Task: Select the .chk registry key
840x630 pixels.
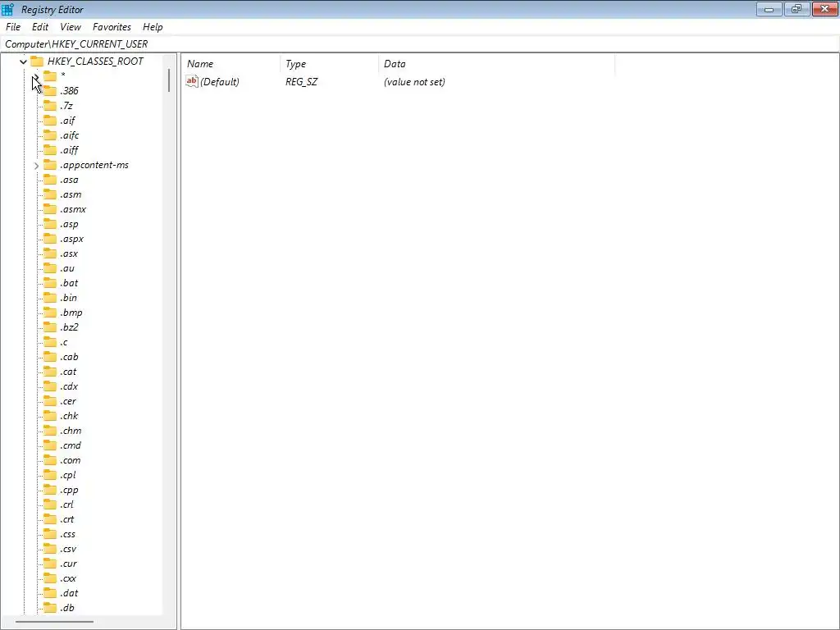Action: click(x=69, y=416)
